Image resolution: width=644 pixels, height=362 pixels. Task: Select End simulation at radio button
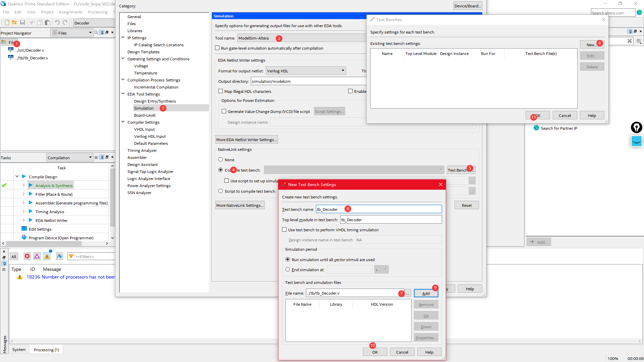(287, 269)
